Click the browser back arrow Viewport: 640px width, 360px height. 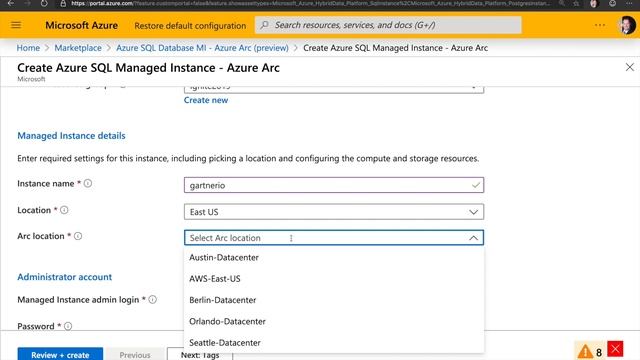pyautogui.click(x=11, y=3)
